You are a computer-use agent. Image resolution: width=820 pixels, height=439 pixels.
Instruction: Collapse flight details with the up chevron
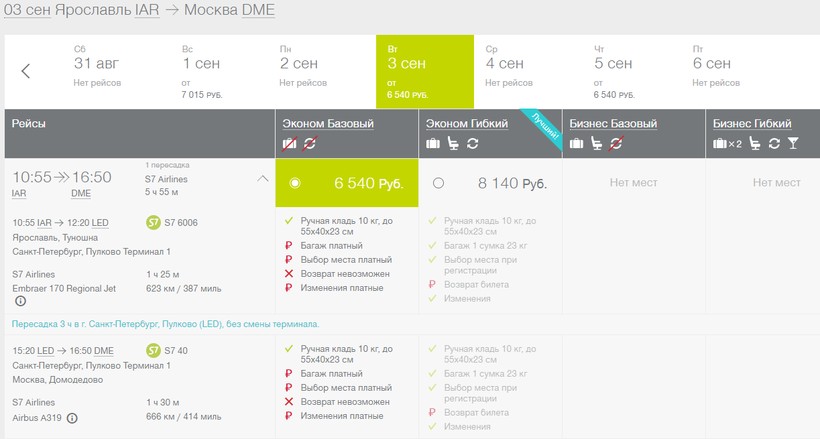(x=263, y=179)
